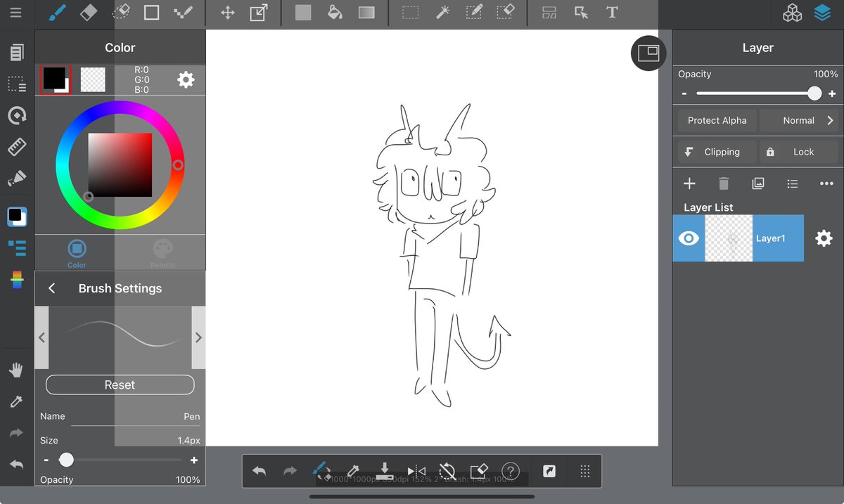Open the Normal blend mode dropdown
Viewport: 844px width, 504px height.
point(799,120)
